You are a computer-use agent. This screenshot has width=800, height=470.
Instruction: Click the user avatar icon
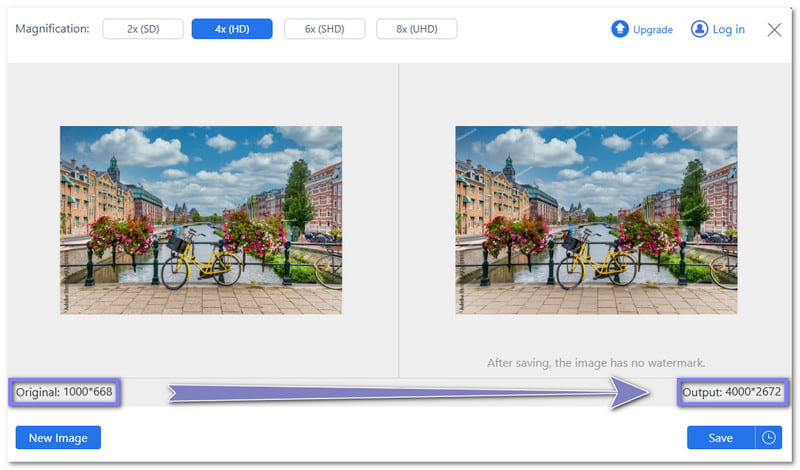pos(699,29)
